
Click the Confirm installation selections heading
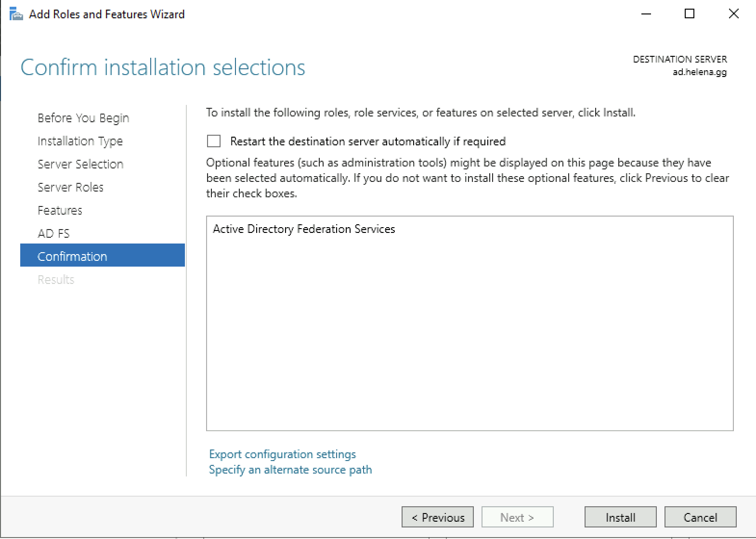[163, 67]
